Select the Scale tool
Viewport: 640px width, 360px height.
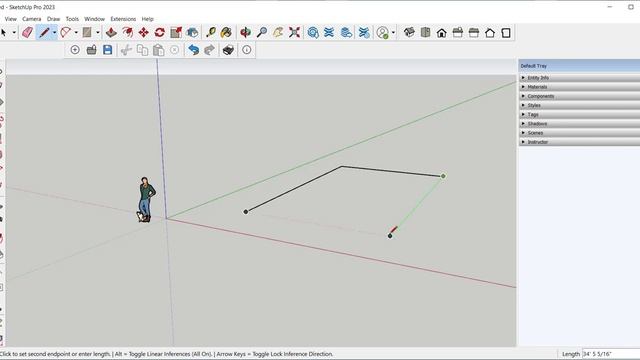pos(176,32)
